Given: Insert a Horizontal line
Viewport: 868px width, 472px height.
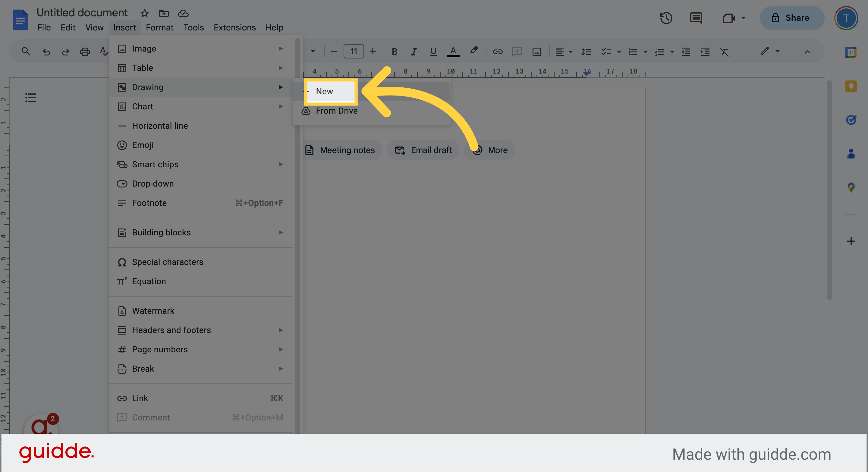Looking at the screenshot, I should pos(201,126).
